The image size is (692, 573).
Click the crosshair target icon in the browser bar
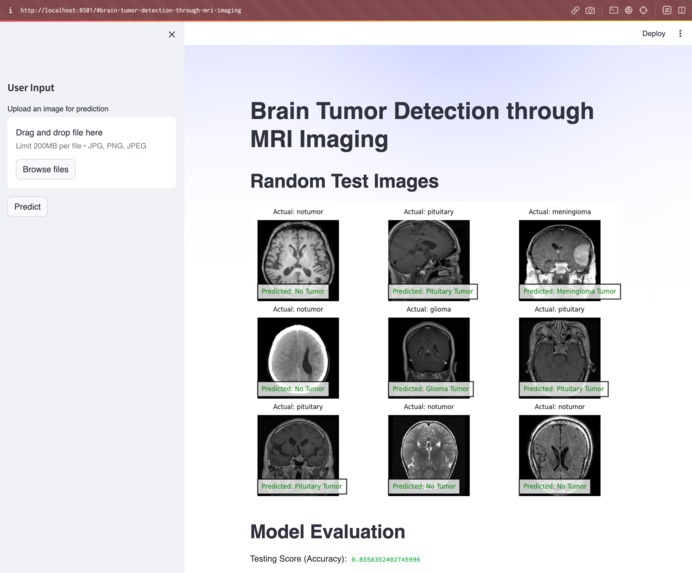(643, 10)
